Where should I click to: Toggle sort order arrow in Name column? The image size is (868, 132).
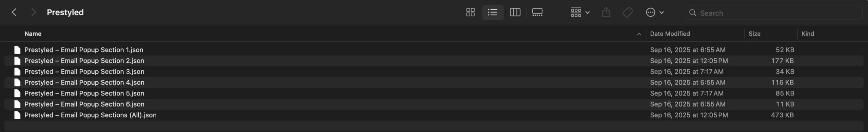click(x=639, y=34)
